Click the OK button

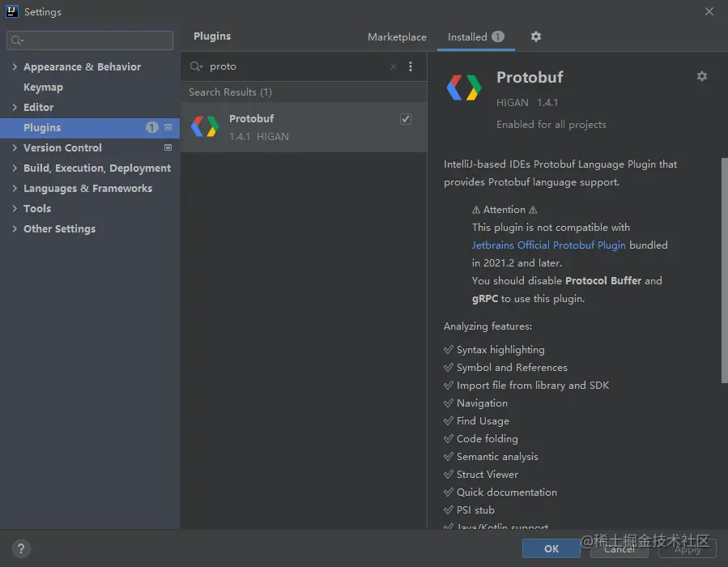[551, 549]
